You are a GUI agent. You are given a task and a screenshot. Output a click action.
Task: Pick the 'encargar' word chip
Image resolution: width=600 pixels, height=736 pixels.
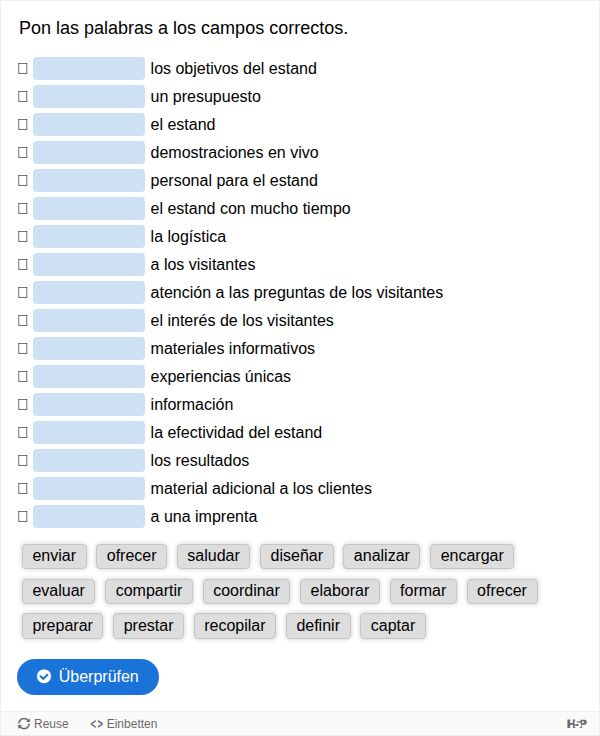(472, 556)
